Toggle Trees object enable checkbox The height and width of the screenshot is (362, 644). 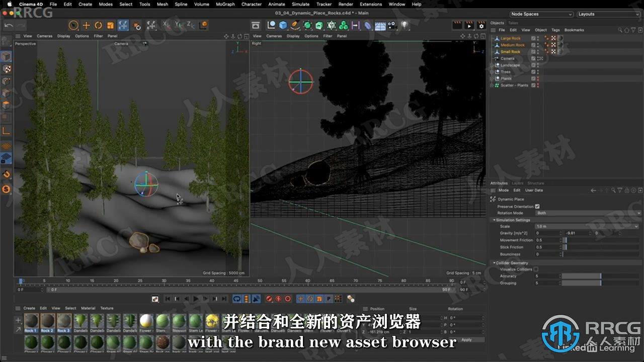[533, 72]
